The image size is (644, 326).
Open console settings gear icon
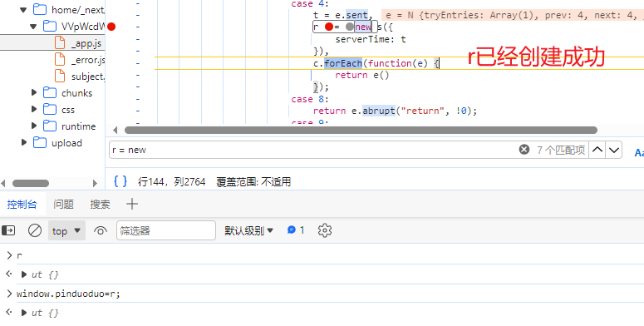[324, 230]
